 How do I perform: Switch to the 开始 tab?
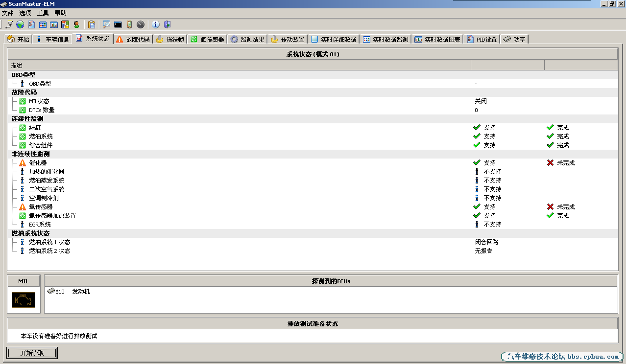(x=19, y=39)
